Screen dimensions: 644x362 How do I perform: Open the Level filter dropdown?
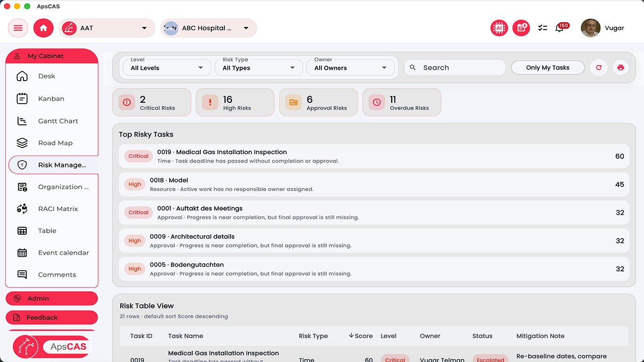[x=166, y=67]
